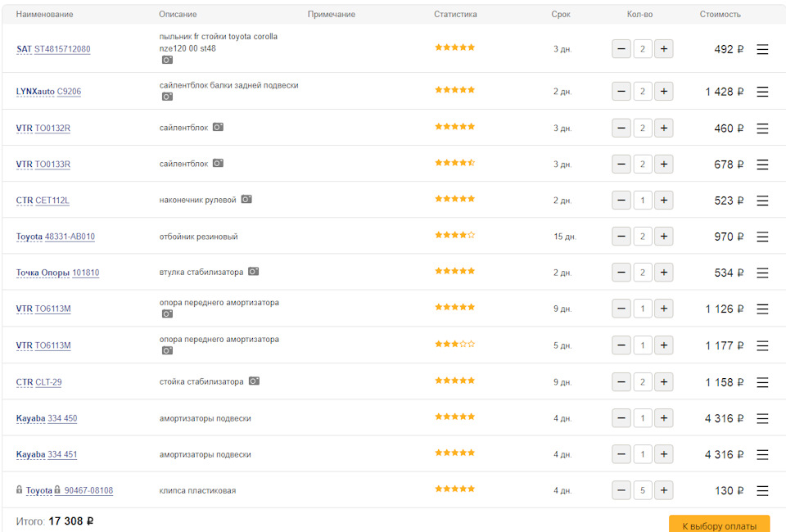
Task: Open row menu for Toyota 48331-AB010
Action: pos(762,237)
